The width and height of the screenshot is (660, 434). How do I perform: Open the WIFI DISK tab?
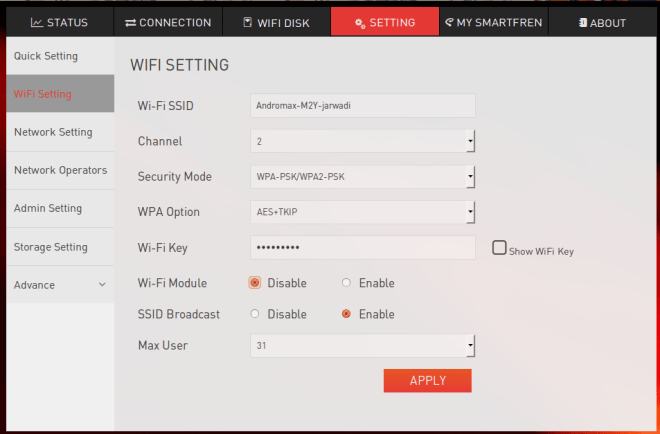[277, 21]
